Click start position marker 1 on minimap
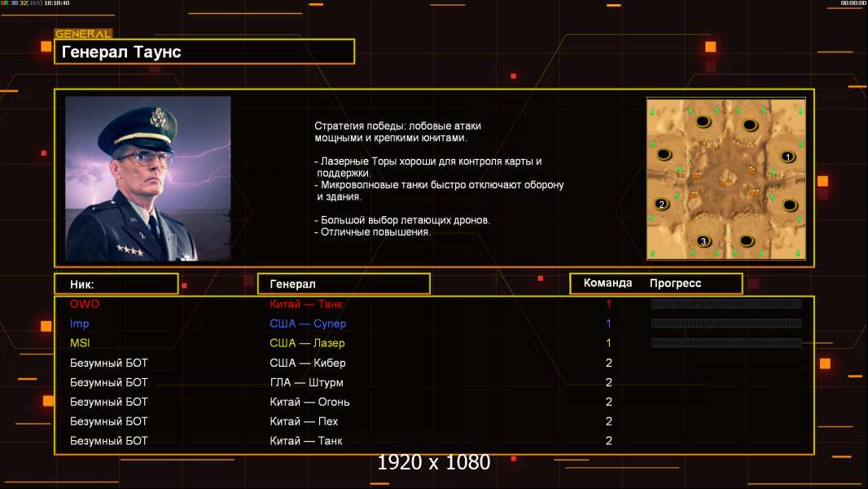 click(x=787, y=156)
